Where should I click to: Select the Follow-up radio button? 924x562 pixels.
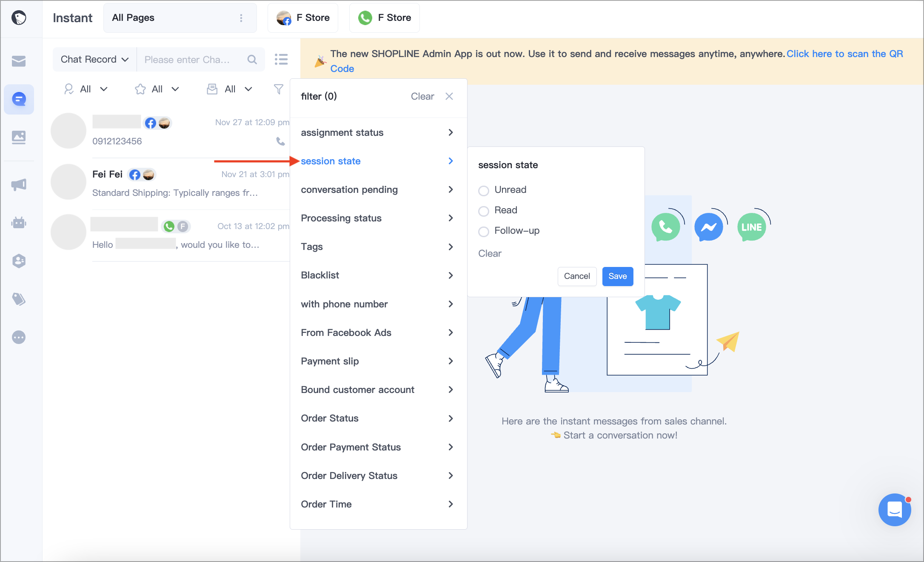pyautogui.click(x=484, y=231)
